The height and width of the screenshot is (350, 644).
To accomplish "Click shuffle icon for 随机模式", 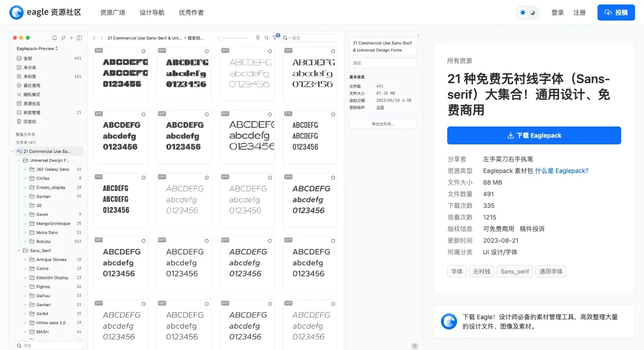I will (x=19, y=94).
